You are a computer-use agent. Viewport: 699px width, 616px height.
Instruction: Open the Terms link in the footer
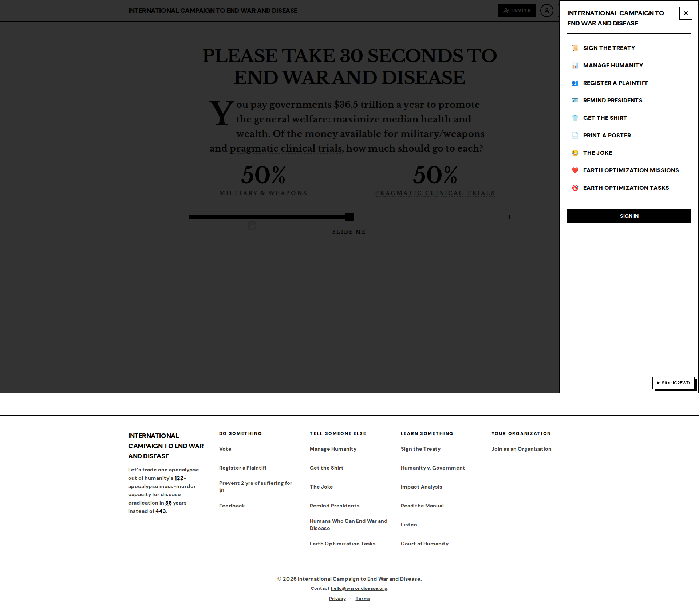pyautogui.click(x=363, y=599)
